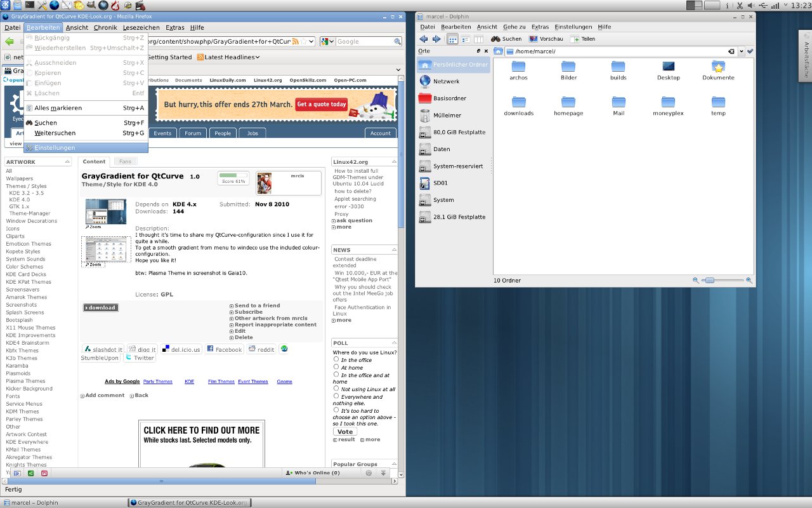Open the archos folder
The image size is (812, 508).
click(x=518, y=70)
